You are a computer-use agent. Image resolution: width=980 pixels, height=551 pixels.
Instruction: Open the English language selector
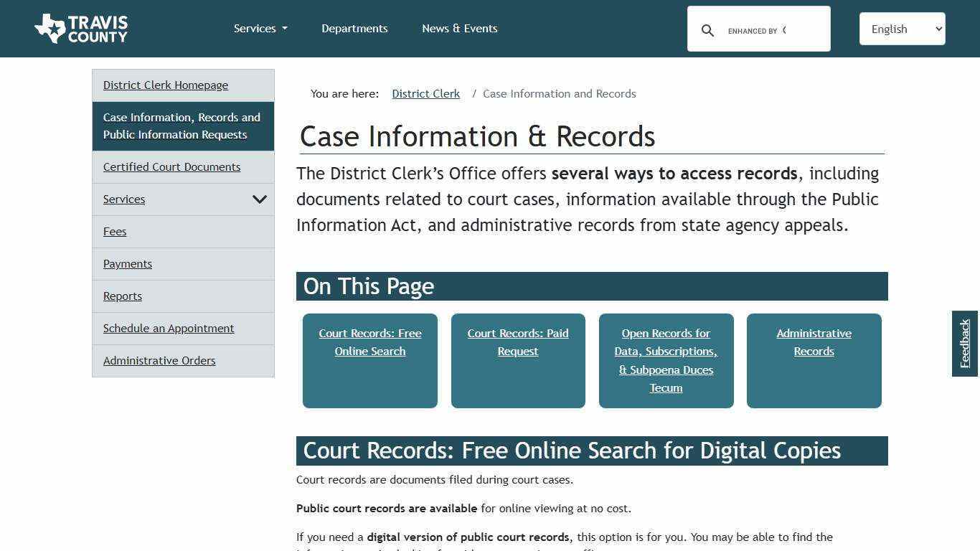click(x=901, y=29)
